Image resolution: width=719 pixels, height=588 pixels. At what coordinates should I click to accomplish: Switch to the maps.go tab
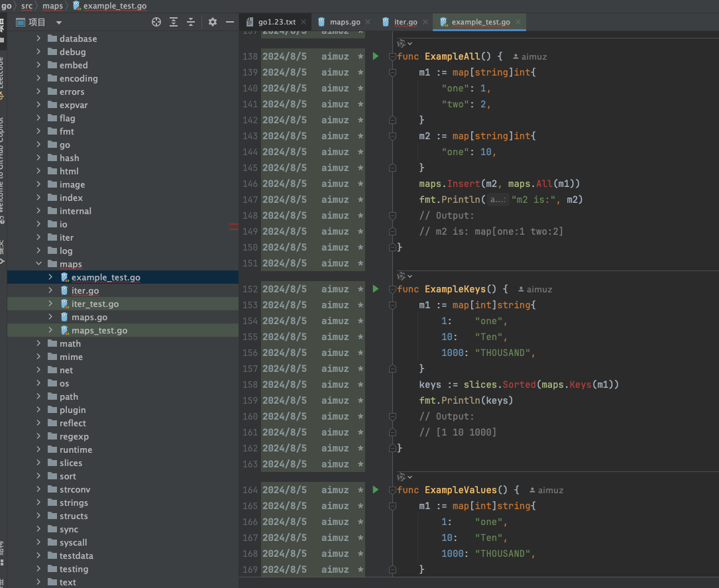(x=345, y=22)
